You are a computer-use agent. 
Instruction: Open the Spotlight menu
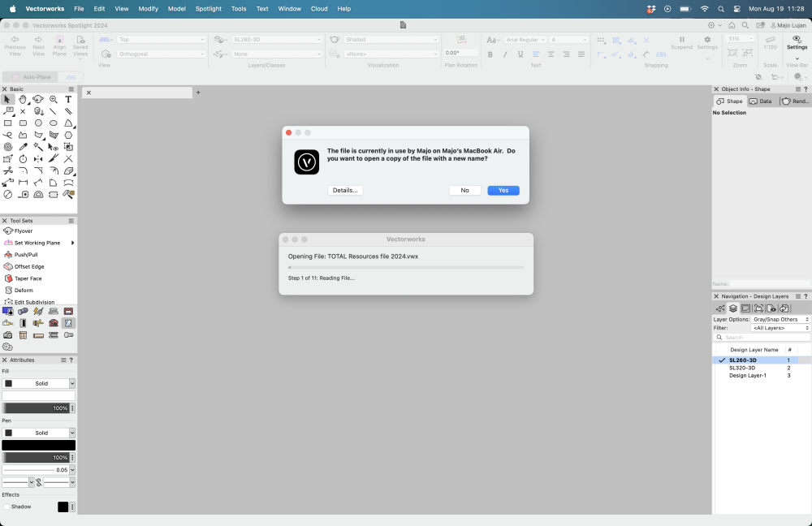(x=209, y=8)
